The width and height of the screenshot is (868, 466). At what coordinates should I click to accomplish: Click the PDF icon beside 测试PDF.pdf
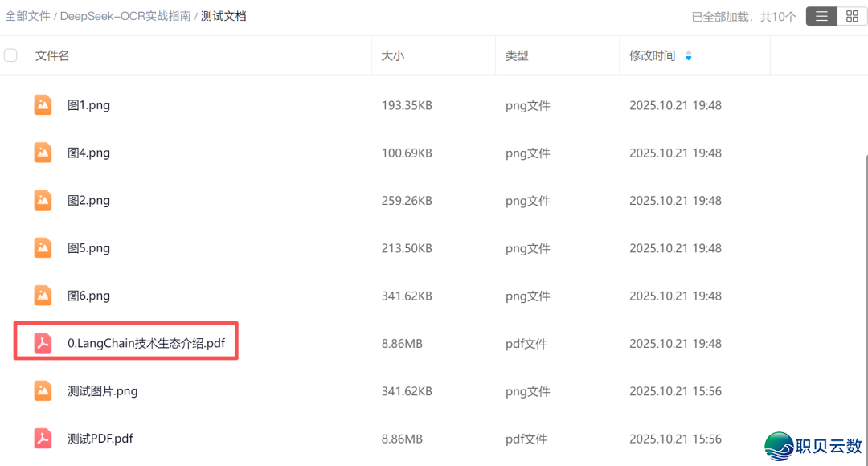43,439
